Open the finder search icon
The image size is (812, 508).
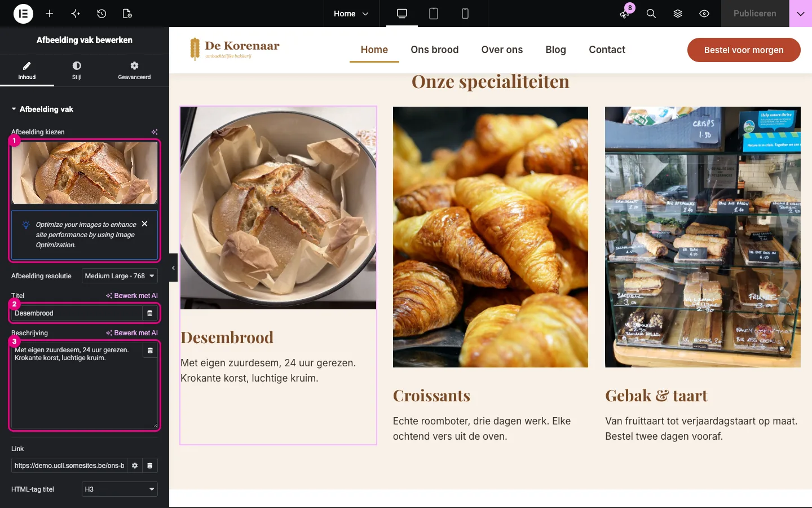[651, 14]
